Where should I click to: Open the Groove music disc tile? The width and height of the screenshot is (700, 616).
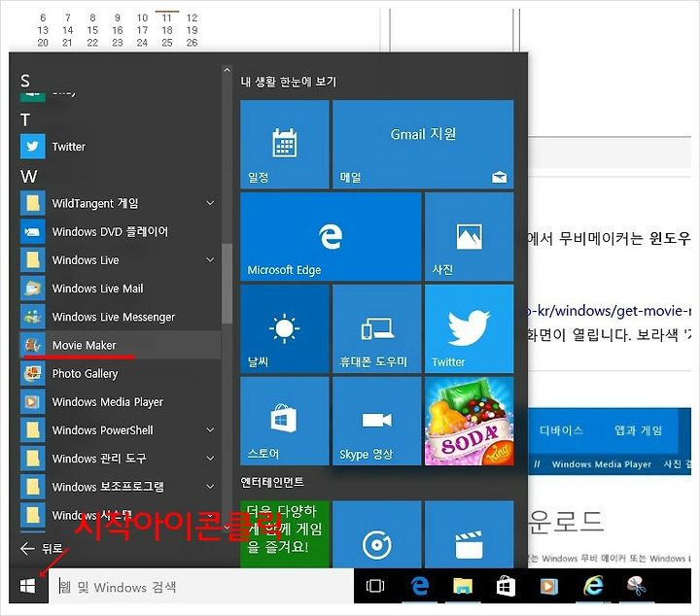tap(377, 534)
